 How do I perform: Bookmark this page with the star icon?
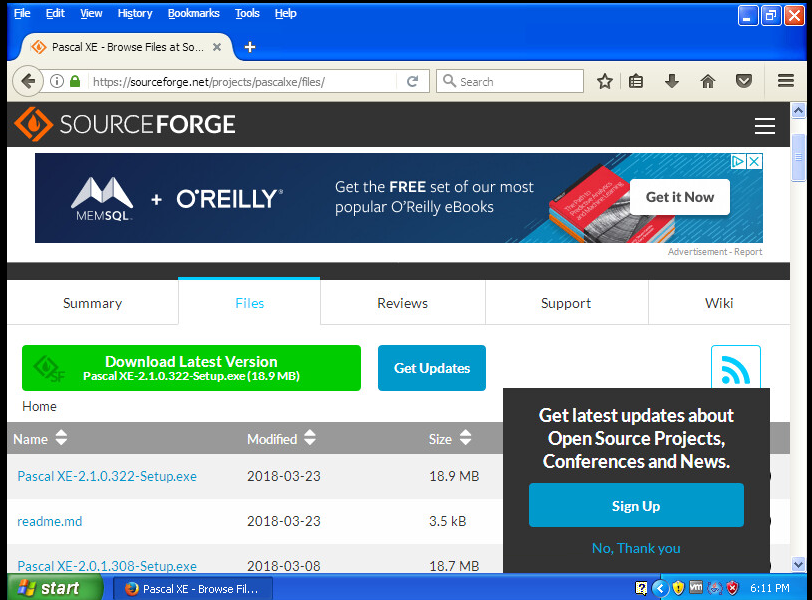tap(604, 81)
